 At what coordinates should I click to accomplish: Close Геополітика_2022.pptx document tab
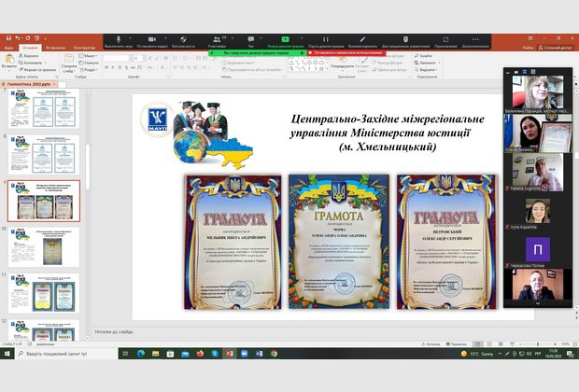tap(54, 84)
